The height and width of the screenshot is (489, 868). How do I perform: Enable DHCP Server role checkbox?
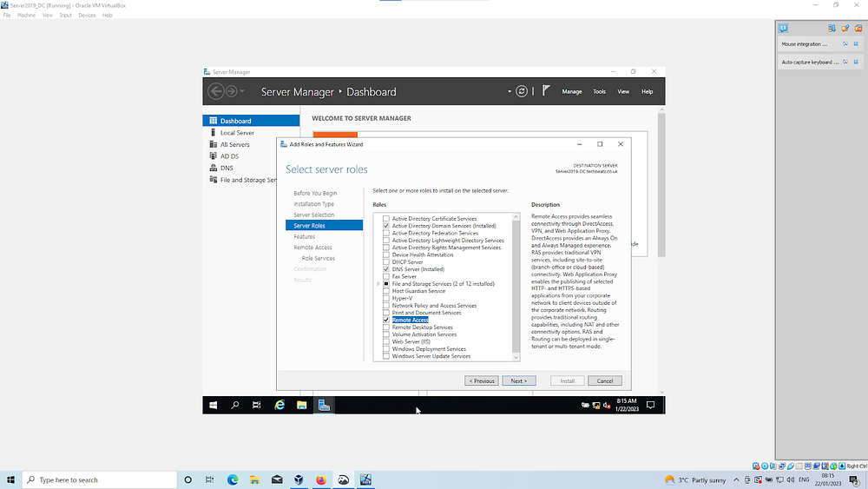(x=386, y=262)
